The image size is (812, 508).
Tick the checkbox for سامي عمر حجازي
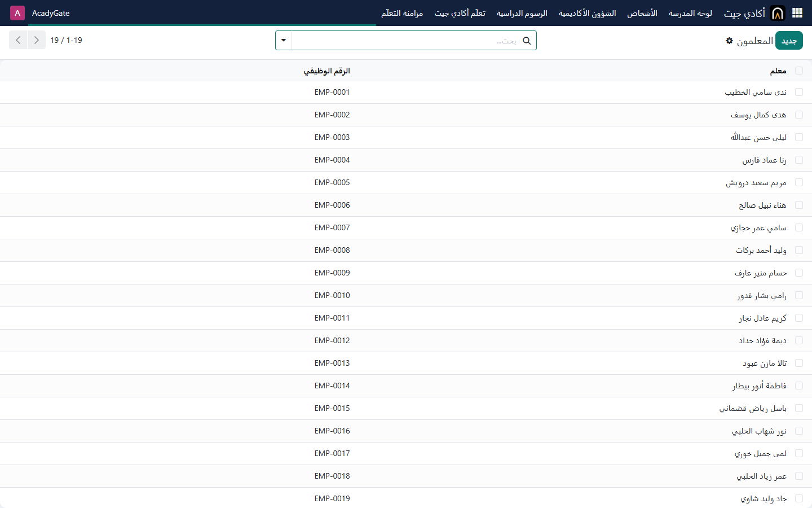(x=799, y=227)
